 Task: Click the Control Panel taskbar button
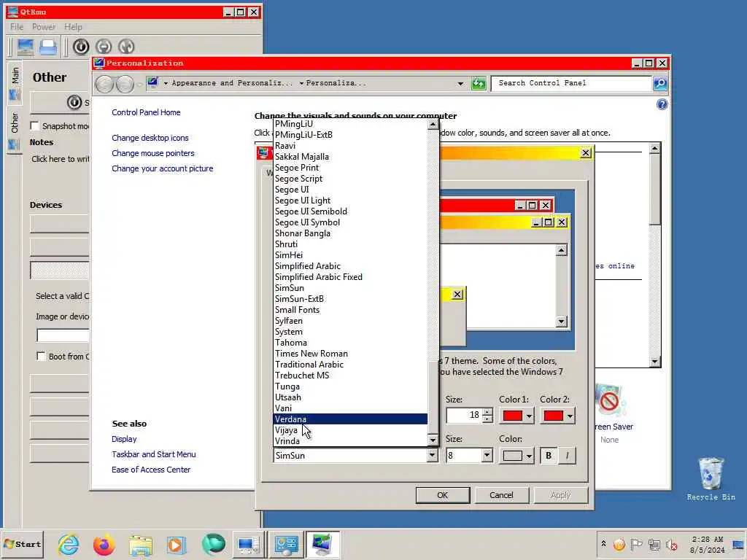tap(286, 544)
